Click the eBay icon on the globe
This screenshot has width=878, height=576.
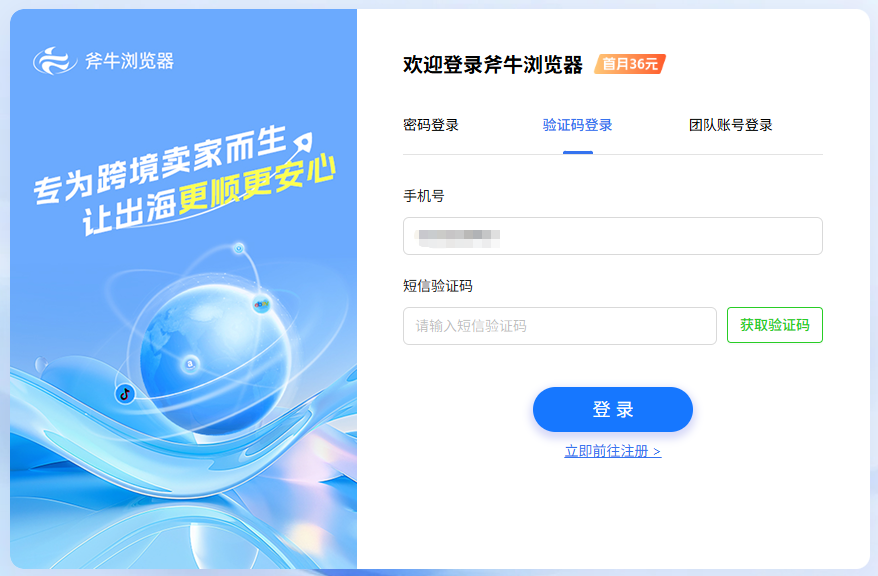pyautogui.click(x=261, y=304)
